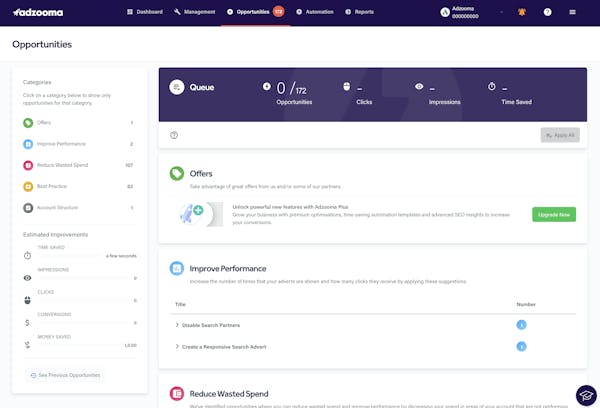The image size is (600, 408).
Task: Click the Adzooma Plus rocket thumbnail
Action: [x=201, y=214]
